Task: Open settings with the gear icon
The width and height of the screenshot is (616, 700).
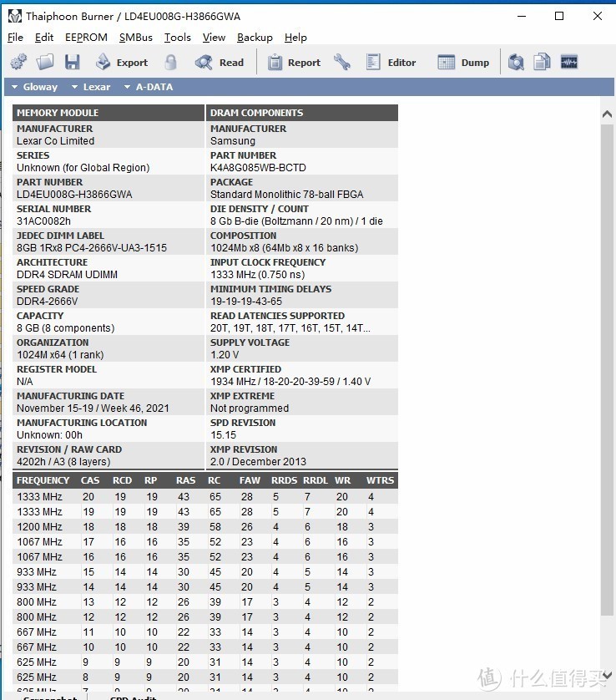Action: (18, 62)
